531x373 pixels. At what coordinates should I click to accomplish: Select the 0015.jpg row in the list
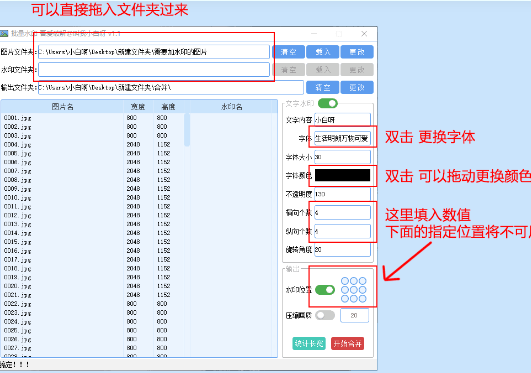93,242
